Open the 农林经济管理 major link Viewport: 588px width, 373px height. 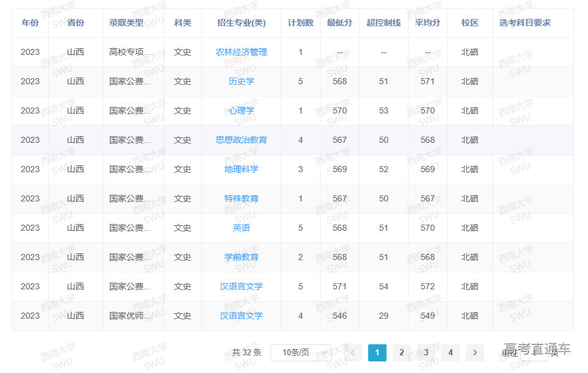tap(241, 53)
